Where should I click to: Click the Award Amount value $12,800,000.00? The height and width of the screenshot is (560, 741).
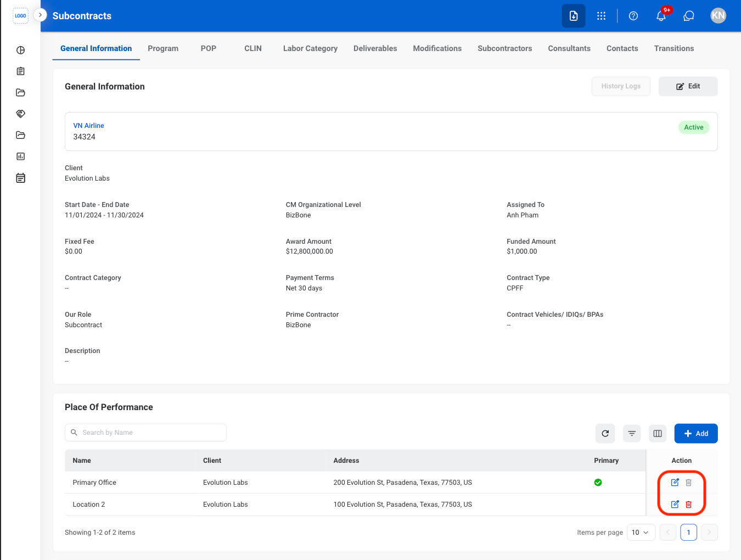[310, 251]
